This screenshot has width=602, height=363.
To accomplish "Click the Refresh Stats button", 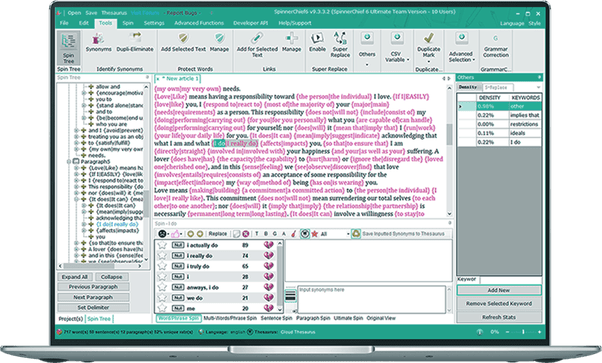I will [x=499, y=317].
